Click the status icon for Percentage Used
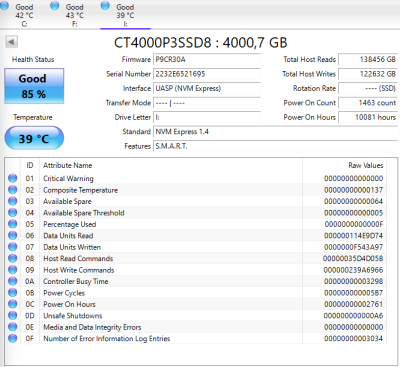The width and height of the screenshot is (400, 367). pyautogui.click(x=13, y=224)
